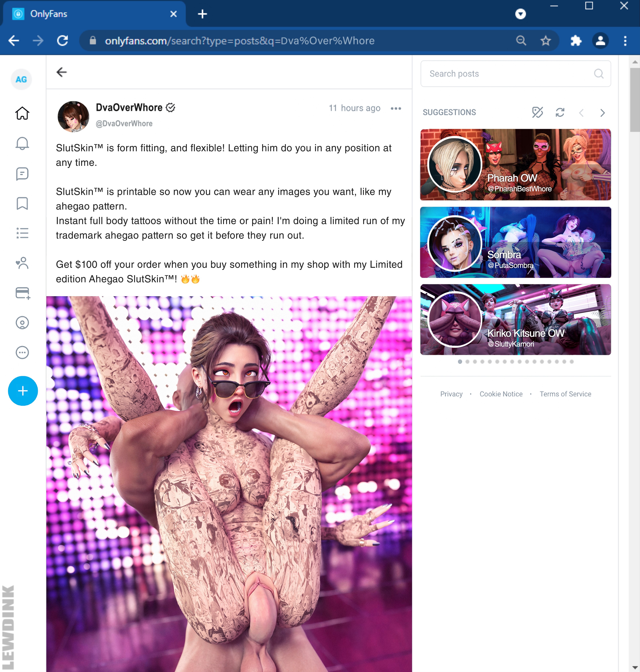
Task: Click the @DvaOverWhore handle
Action: 124,123
